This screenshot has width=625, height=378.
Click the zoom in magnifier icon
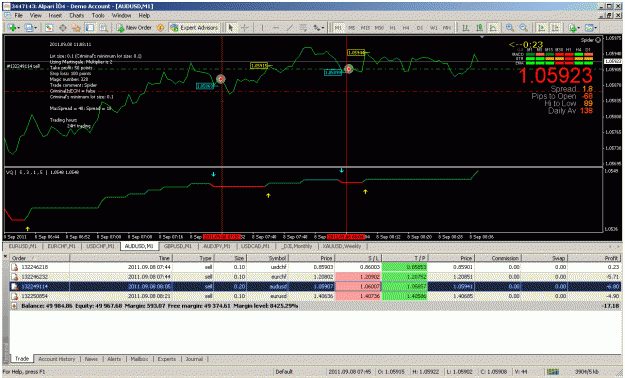pyautogui.click(x=509, y=28)
